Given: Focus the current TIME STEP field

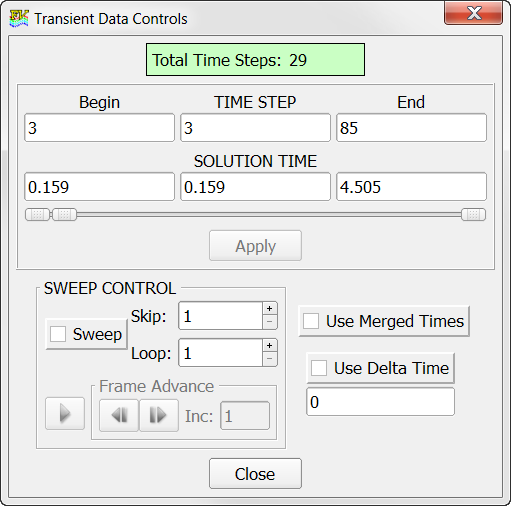Looking at the screenshot, I should tap(255, 128).
